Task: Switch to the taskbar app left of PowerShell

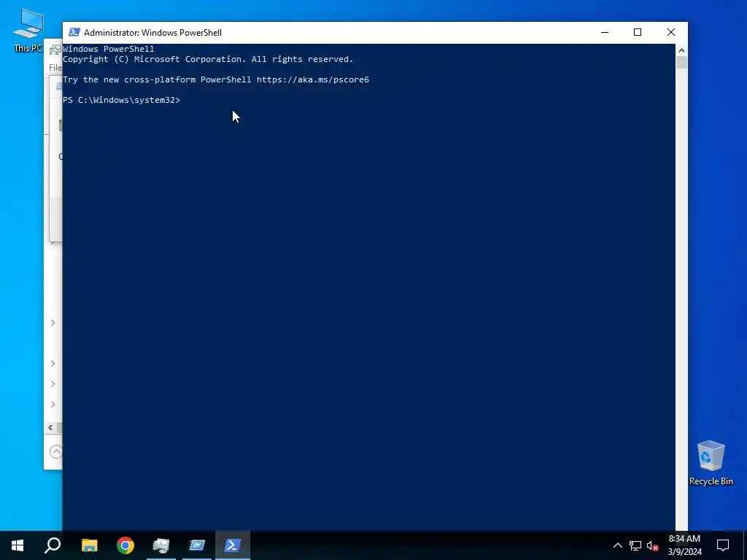Action: pos(197,545)
